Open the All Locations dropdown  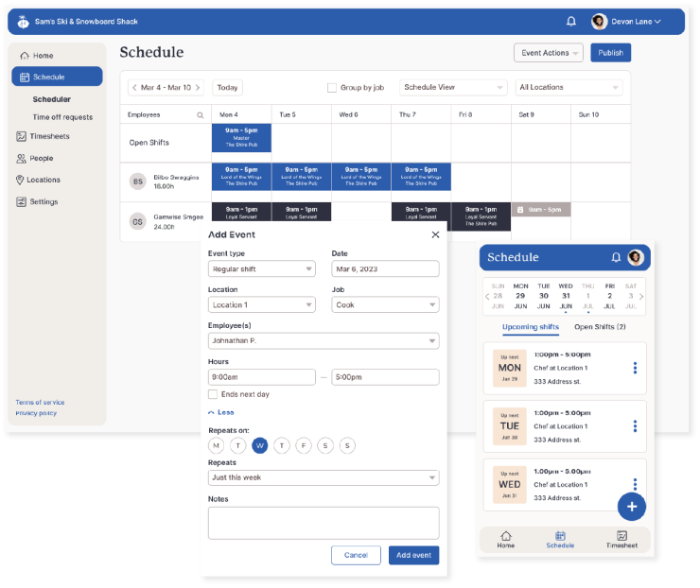pyautogui.click(x=568, y=87)
